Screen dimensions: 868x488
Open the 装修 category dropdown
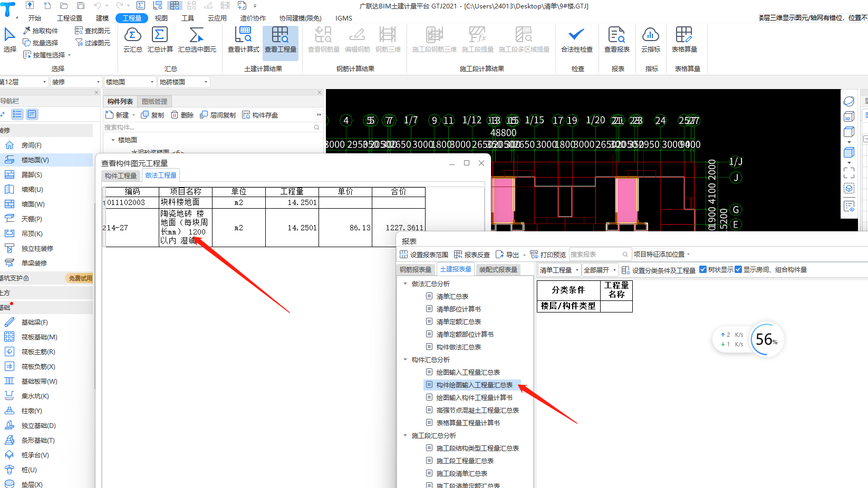coord(76,82)
